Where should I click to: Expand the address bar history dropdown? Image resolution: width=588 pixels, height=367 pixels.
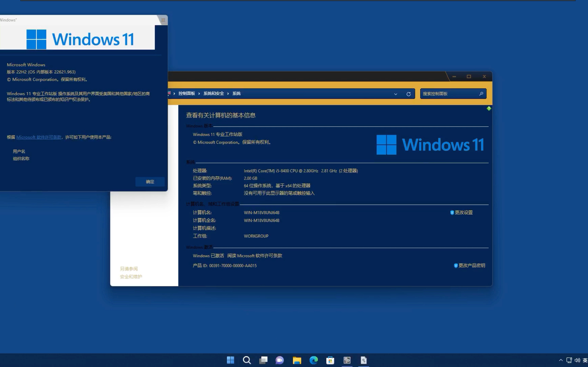click(x=396, y=94)
